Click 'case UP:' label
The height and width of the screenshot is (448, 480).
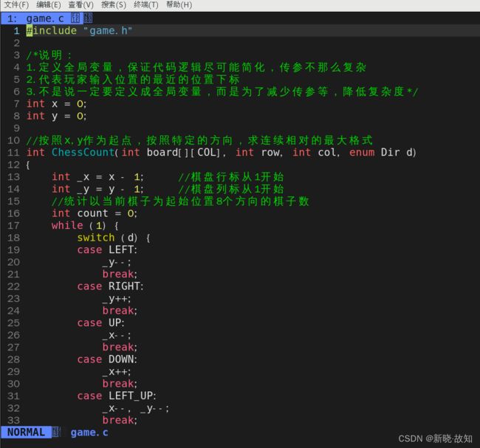pos(100,323)
